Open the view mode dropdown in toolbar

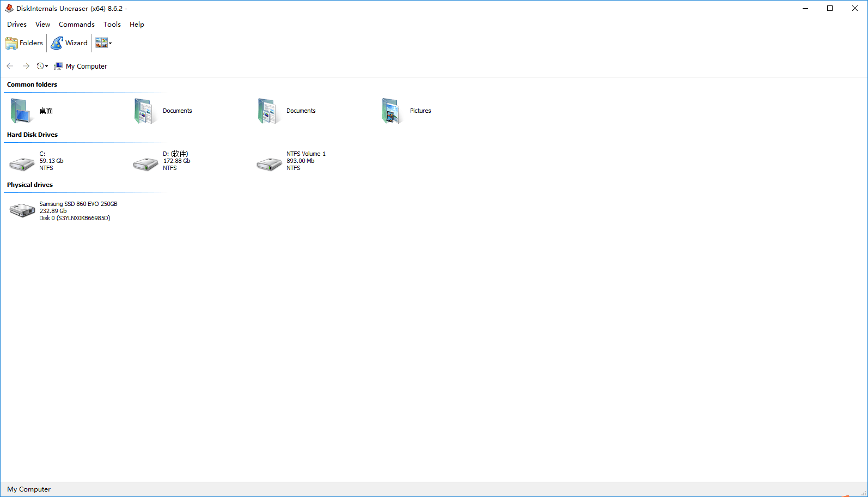tap(103, 43)
